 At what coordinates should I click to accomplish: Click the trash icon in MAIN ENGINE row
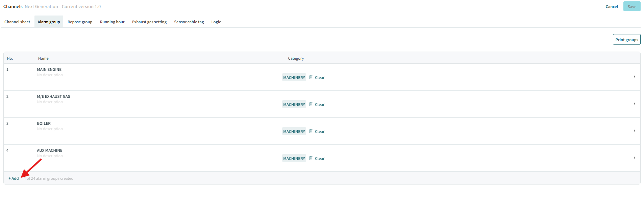(x=311, y=77)
